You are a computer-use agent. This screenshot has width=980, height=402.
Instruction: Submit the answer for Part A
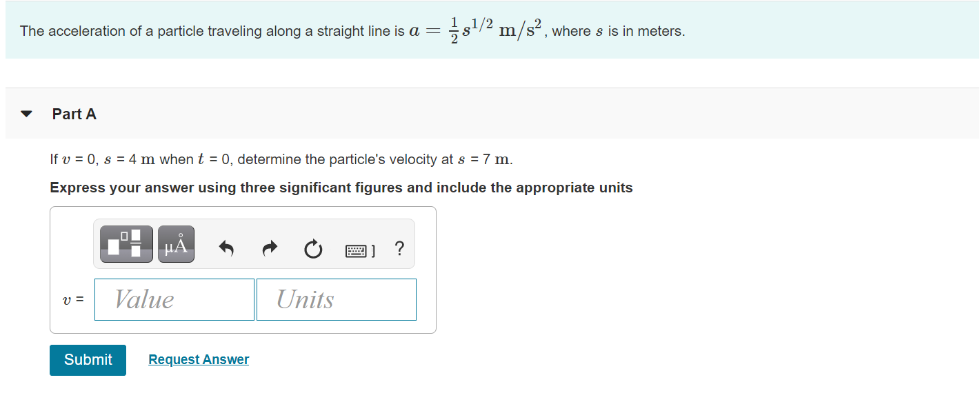pyautogui.click(x=88, y=359)
